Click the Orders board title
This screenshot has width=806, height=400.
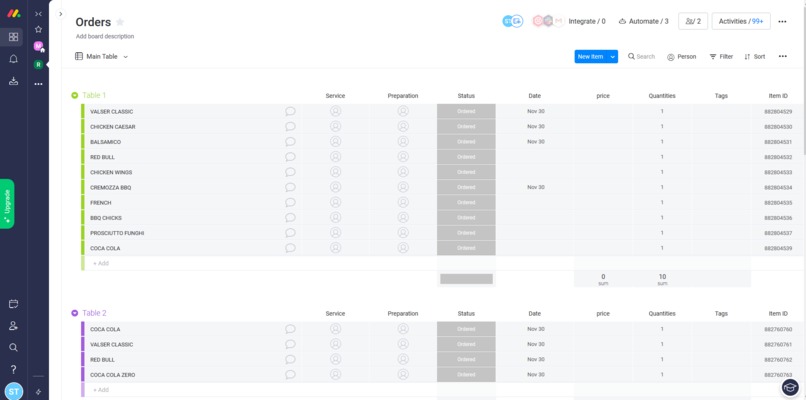click(93, 22)
